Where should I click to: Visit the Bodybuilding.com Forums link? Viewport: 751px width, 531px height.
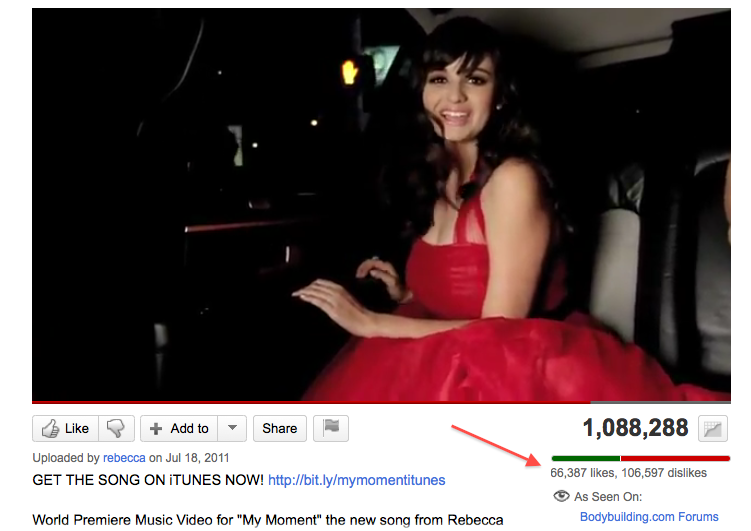(648, 517)
